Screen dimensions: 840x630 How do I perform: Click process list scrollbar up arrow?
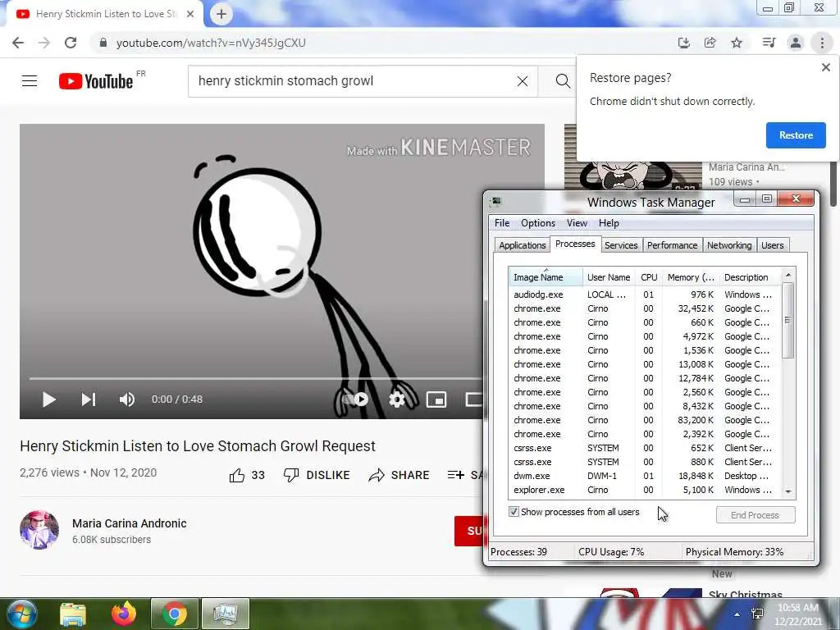788,275
